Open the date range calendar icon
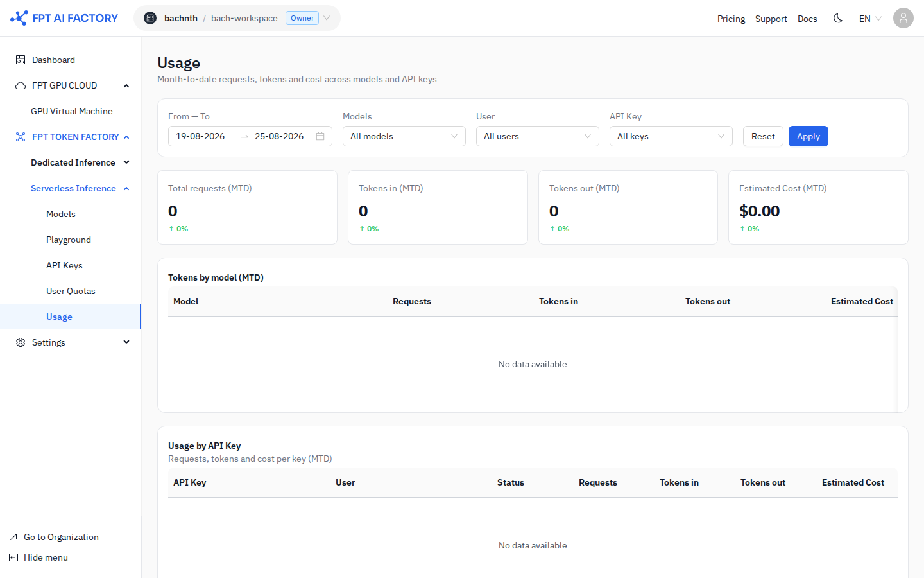 pos(320,136)
